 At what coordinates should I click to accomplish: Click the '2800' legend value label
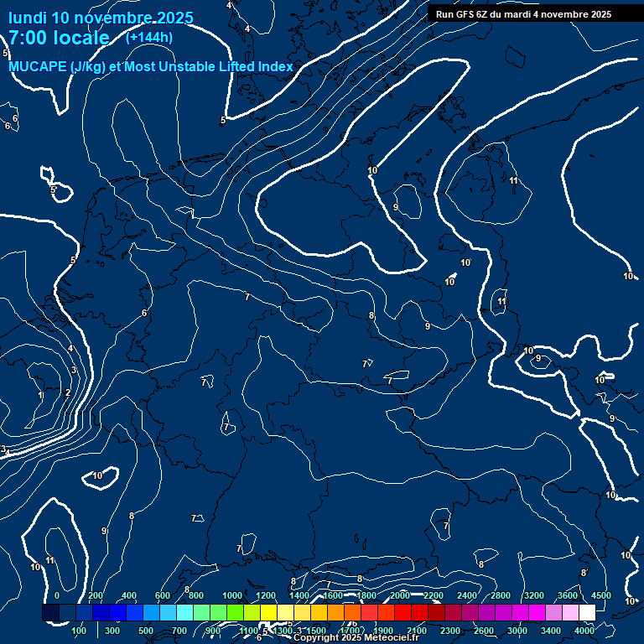[501, 595]
